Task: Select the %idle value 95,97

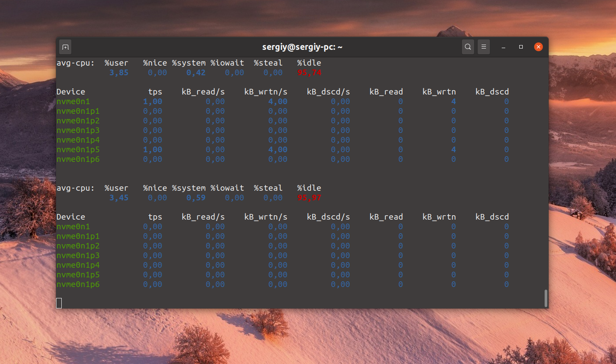Action: pos(309,198)
